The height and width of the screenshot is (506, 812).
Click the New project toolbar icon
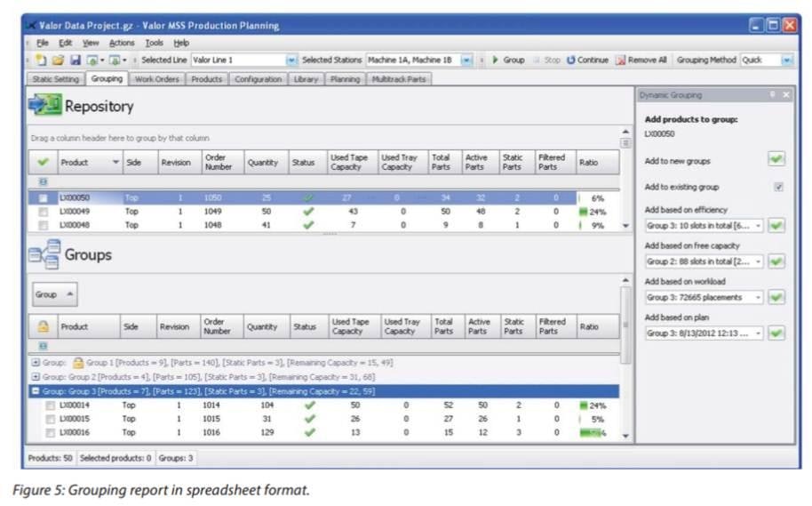point(41,60)
